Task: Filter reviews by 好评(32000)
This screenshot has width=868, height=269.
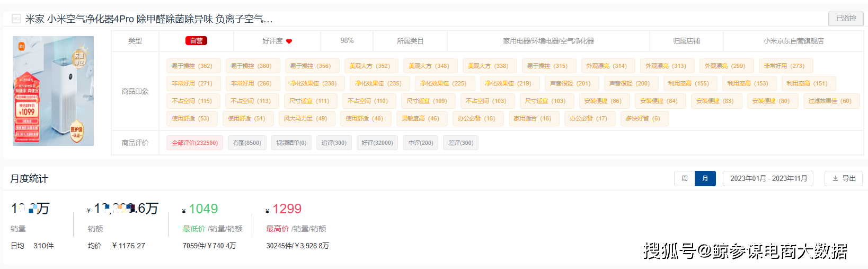Action: (x=377, y=143)
